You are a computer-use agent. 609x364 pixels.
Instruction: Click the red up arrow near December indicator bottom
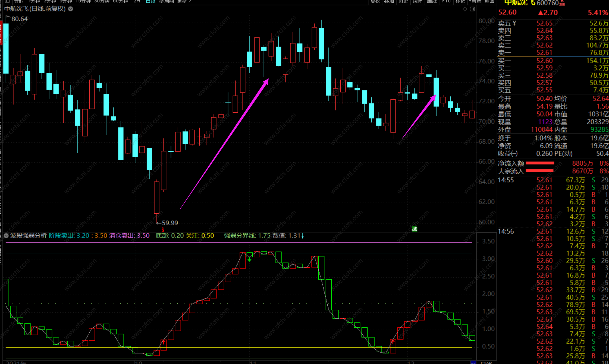[393, 342]
